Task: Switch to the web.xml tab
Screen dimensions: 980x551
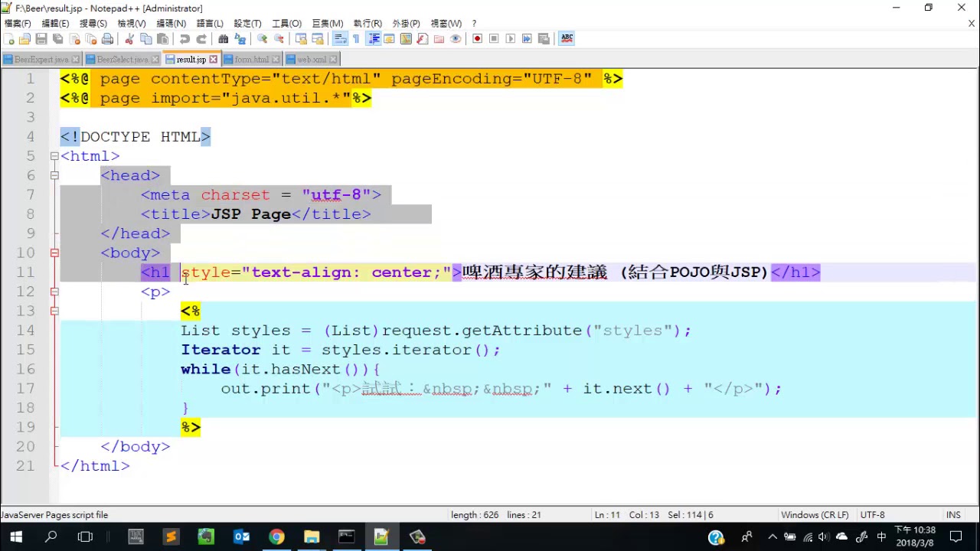Action: pyautogui.click(x=311, y=59)
